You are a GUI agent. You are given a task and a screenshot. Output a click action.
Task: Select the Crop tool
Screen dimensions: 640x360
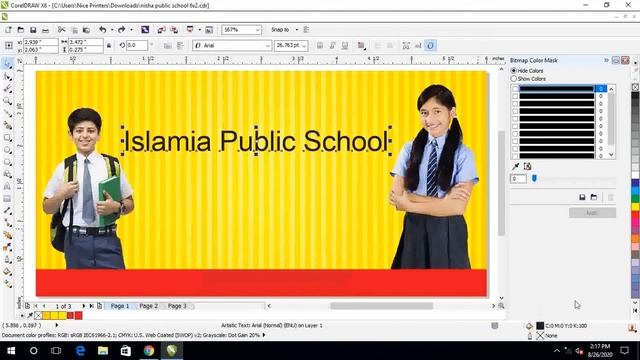pyautogui.click(x=7, y=89)
